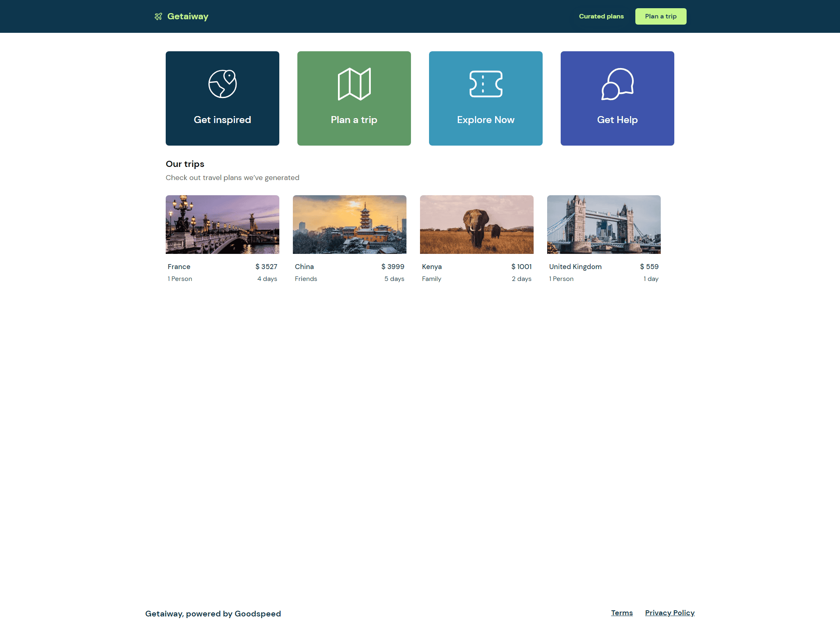This screenshot has width=840, height=630.
Task: Click the Friends group label
Action: click(x=306, y=279)
